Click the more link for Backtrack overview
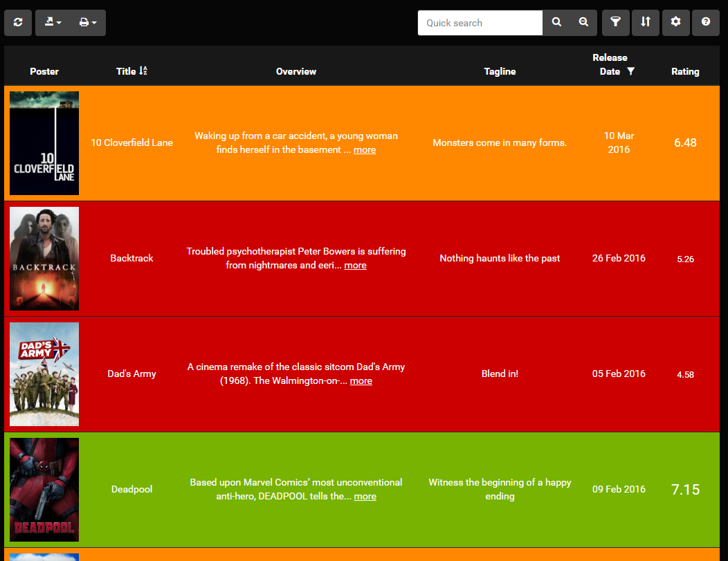Viewport: 728px width, 561px height. [x=355, y=266]
